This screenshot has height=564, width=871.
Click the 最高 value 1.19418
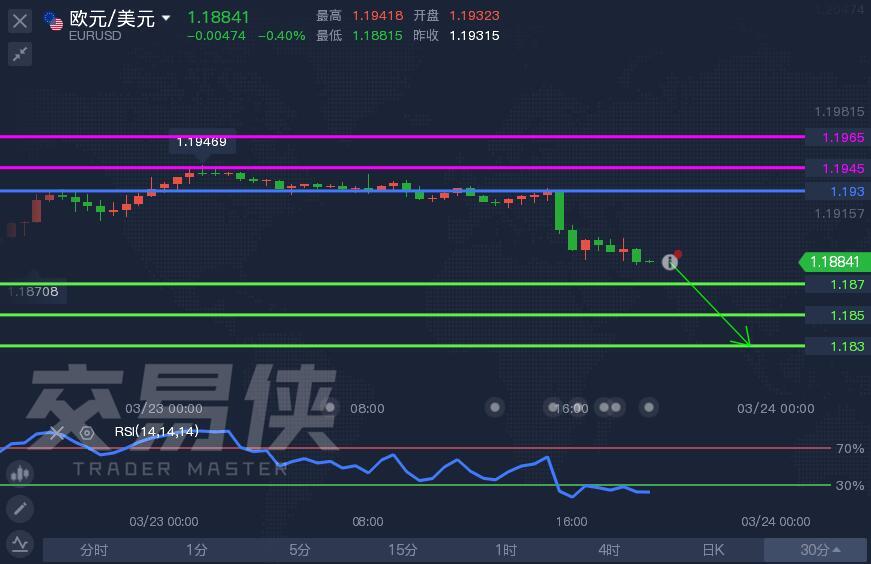378,16
